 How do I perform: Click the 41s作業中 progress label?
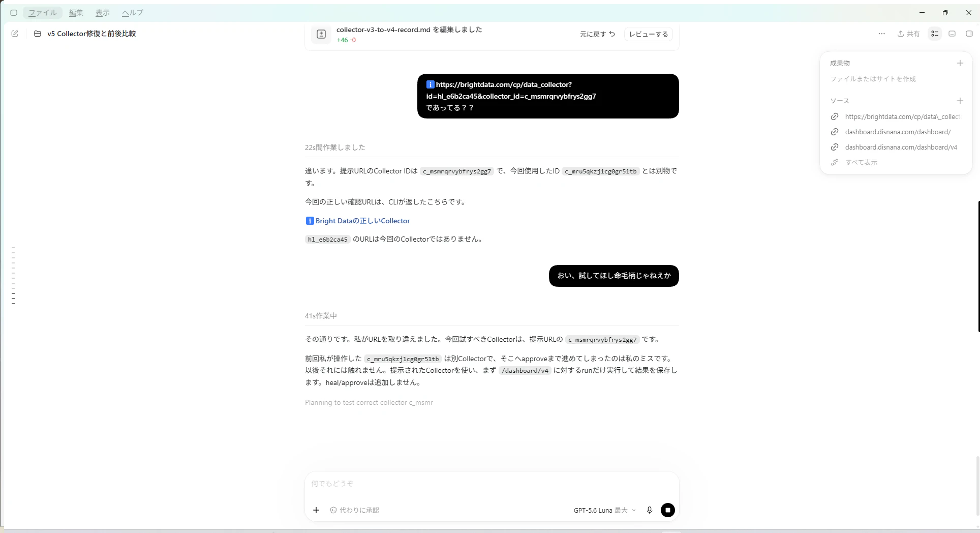pyautogui.click(x=321, y=316)
